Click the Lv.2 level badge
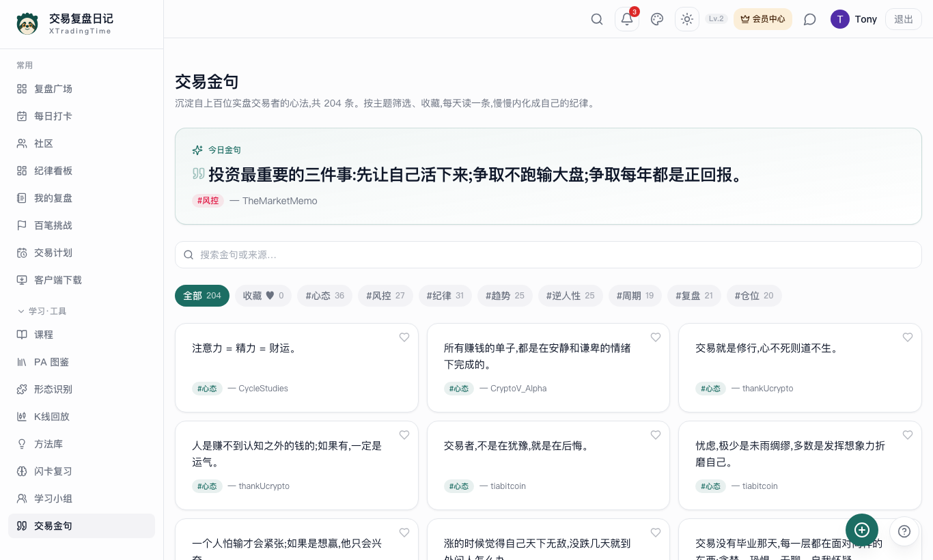Image resolution: width=933 pixels, height=560 pixels. click(x=716, y=19)
